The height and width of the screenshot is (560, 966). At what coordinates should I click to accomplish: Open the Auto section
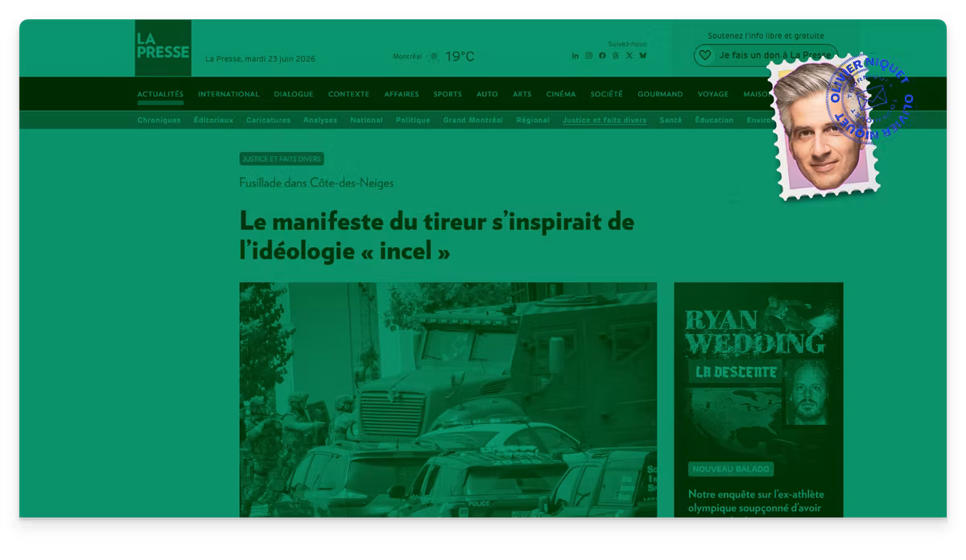click(487, 94)
